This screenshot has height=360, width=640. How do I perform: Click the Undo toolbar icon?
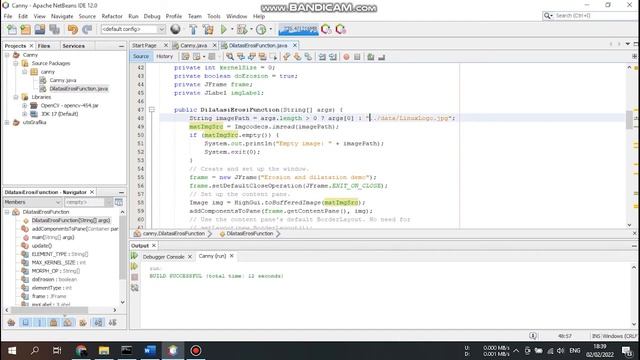(x=73, y=29)
